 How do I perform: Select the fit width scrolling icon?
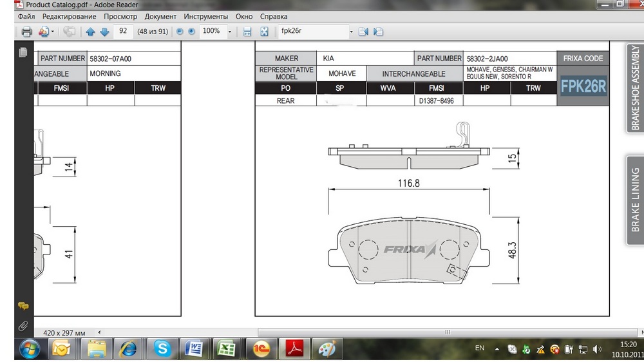tap(247, 32)
